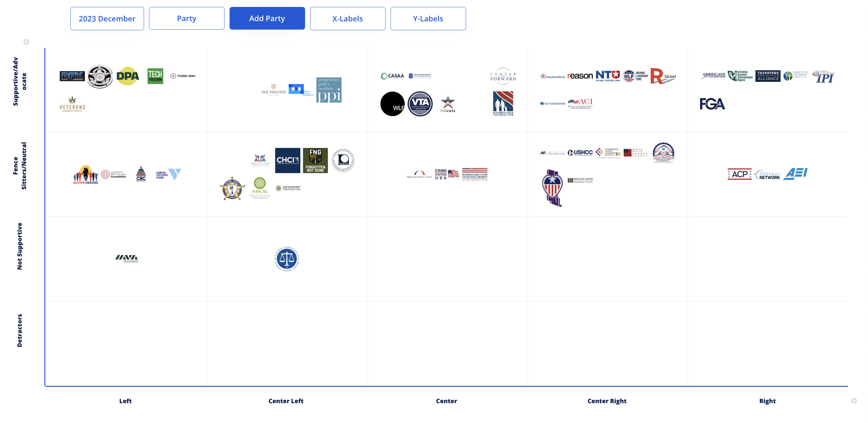The height and width of the screenshot is (423, 868).
Task: Click the FNG Forgotten Not Gone logo
Action: click(x=315, y=161)
